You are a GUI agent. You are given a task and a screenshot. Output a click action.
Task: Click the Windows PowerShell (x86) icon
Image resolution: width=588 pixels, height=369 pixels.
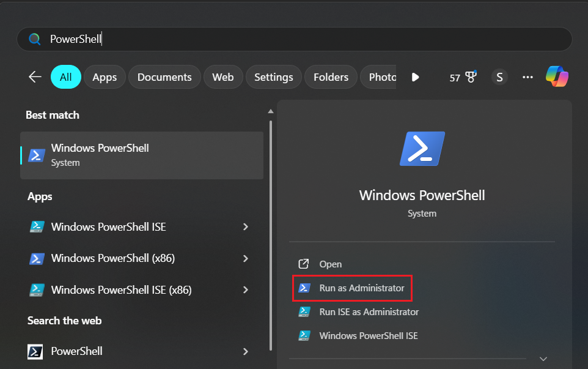pos(37,258)
